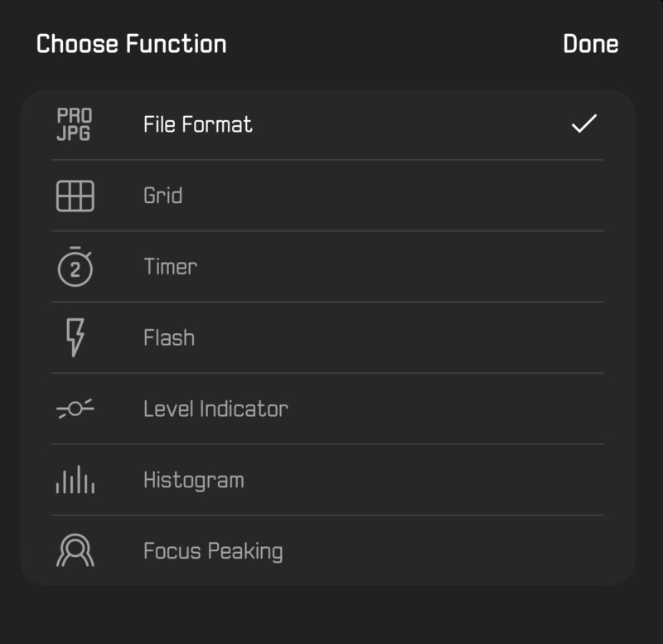663x644 pixels.
Task: Enable Grid as the chosen function
Action: tap(331, 195)
